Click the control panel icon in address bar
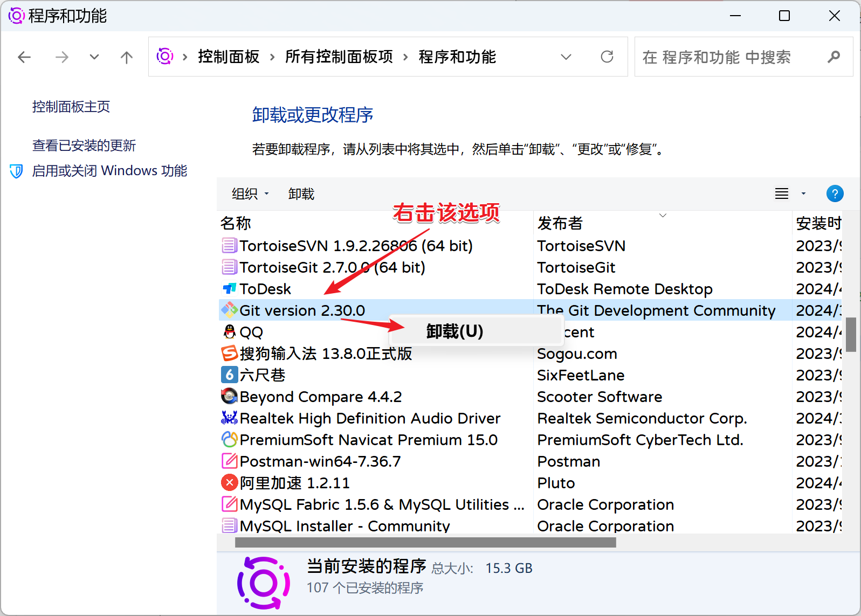This screenshot has width=861, height=616. (x=165, y=56)
